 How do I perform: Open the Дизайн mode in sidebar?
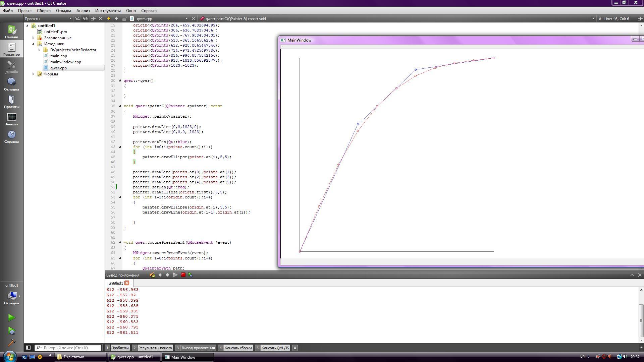(11, 67)
